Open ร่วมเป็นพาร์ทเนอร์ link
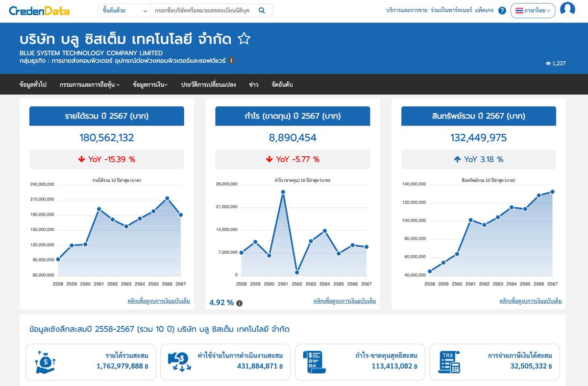Viewport: 588px width, 386px height. [x=451, y=10]
